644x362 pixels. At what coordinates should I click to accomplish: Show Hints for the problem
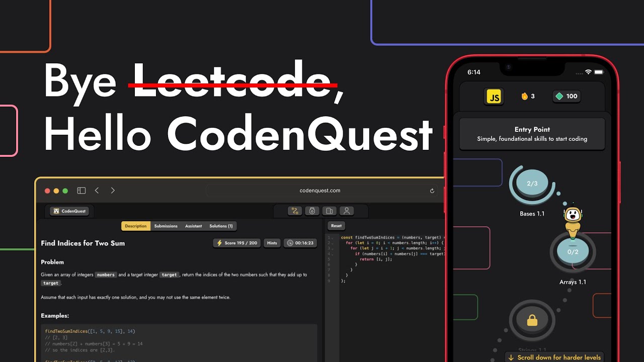(272, 243)
